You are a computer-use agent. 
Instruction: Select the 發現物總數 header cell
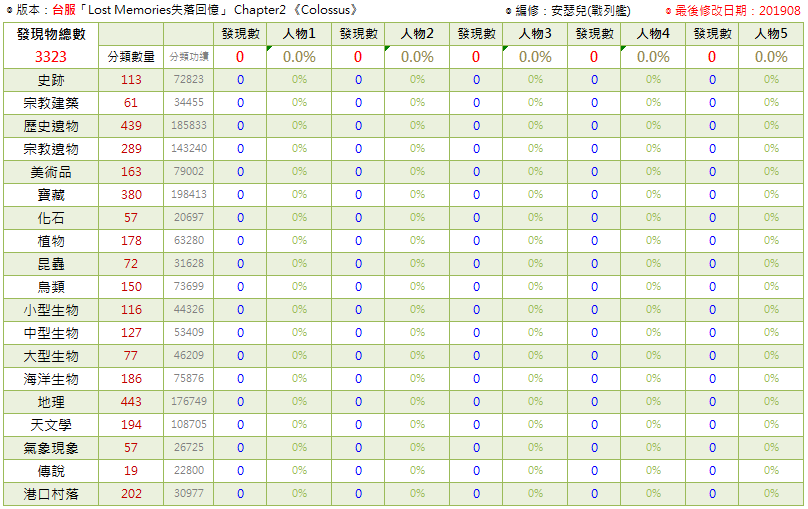[x=50, y=34]
